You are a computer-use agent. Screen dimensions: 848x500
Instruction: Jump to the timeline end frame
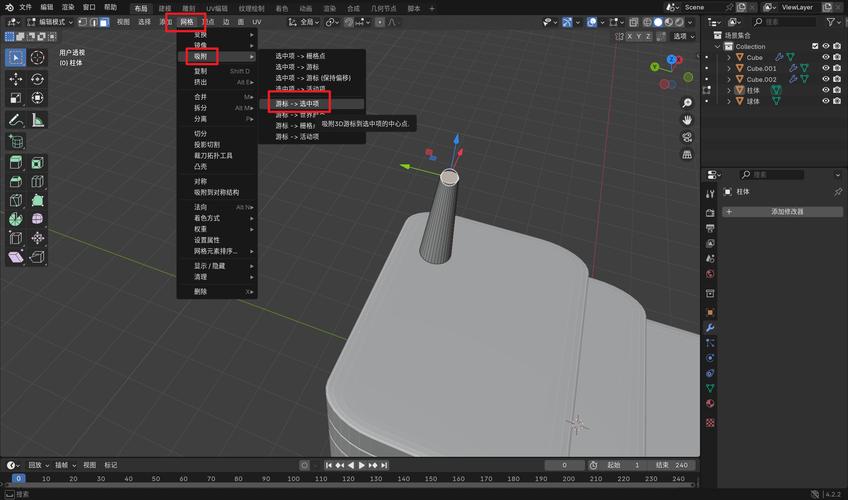pyautogui.click(x=384, y=465)
